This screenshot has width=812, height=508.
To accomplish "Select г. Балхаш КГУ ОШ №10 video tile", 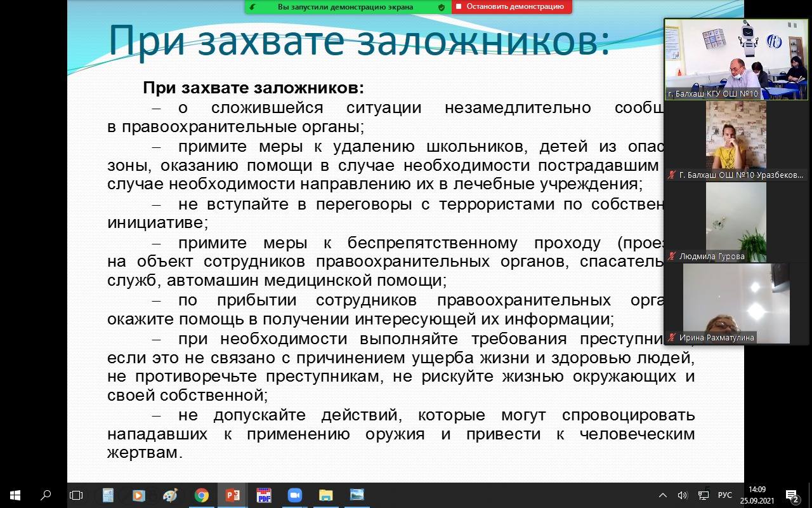I will coord(736,59).
